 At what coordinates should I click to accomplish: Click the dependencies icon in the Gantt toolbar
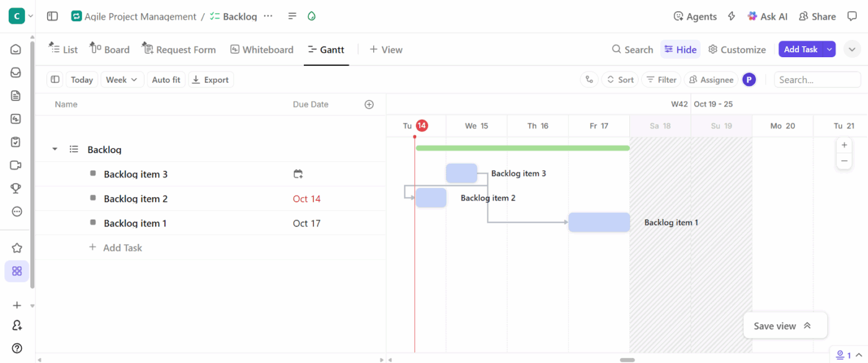589,79
